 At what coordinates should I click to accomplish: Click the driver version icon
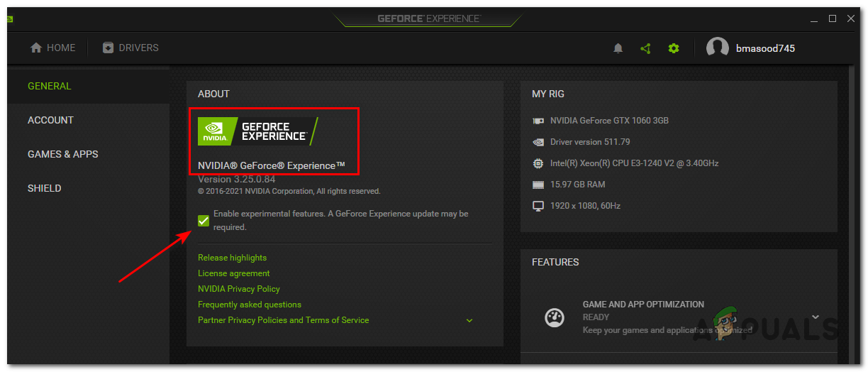click(x=538, y=142)
